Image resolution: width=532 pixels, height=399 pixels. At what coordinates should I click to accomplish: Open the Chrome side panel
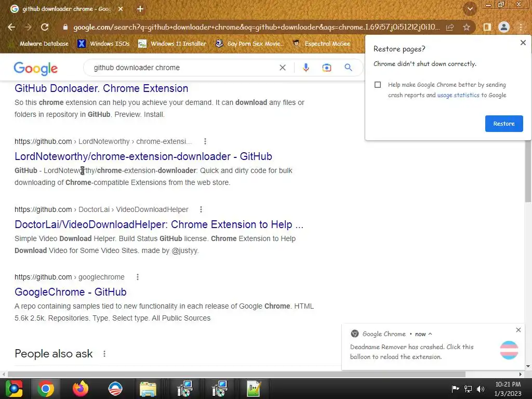[x=487, y=27]
